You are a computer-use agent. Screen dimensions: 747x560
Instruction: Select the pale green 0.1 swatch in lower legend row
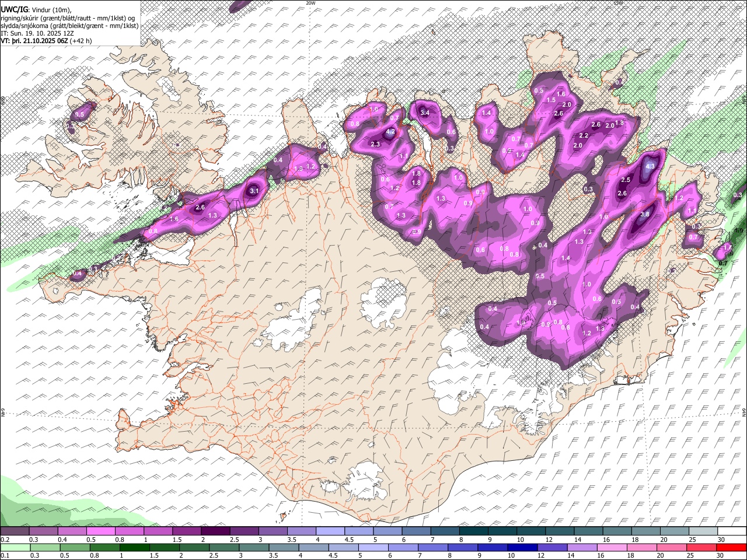(x=16, y=547)
